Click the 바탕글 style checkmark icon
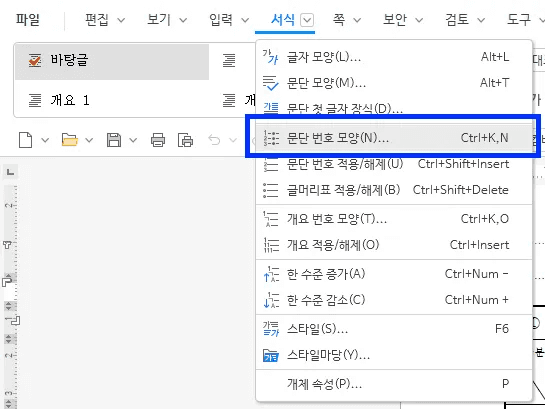545x409 pixels. (x=35, y=60)
